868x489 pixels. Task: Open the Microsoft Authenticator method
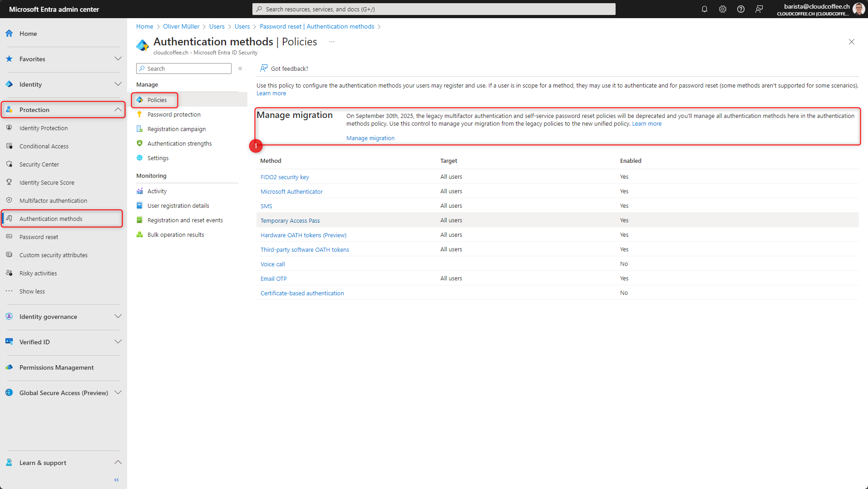click(291, 191)
